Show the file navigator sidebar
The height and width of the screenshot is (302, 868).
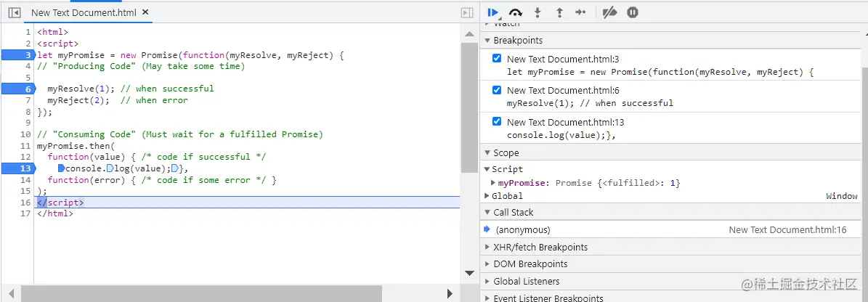pyautogui.click(x=15, y=12)
